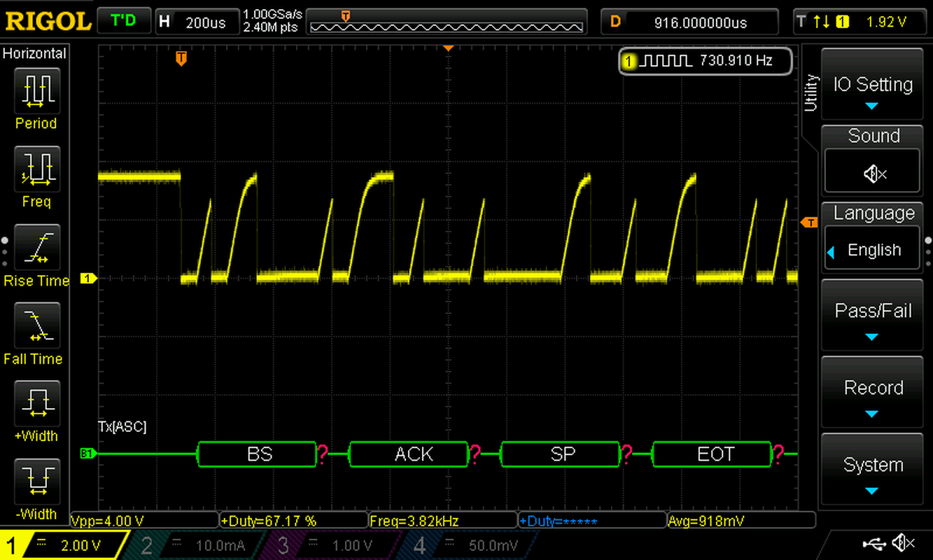The height and width of the screenshot is (560, 933).
Task: Open the IO Setting submenu
Action: click(873, 85)
